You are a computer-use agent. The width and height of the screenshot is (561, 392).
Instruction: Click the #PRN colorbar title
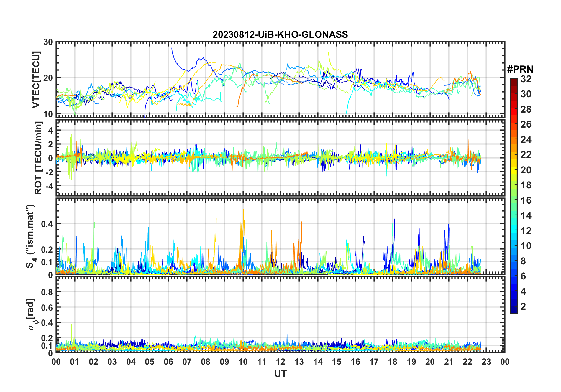(x=520, y=69)
